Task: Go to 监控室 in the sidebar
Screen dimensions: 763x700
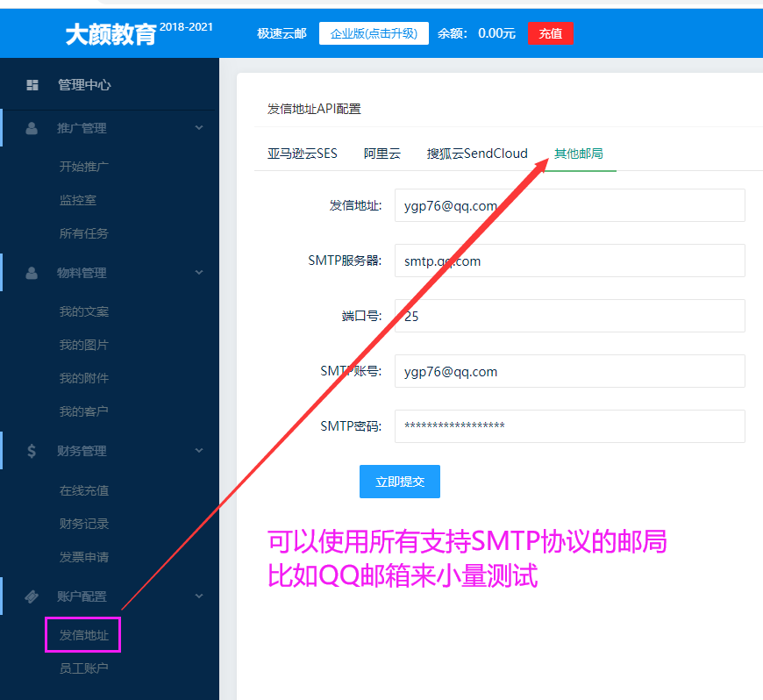Action: [x=78, y=200]
